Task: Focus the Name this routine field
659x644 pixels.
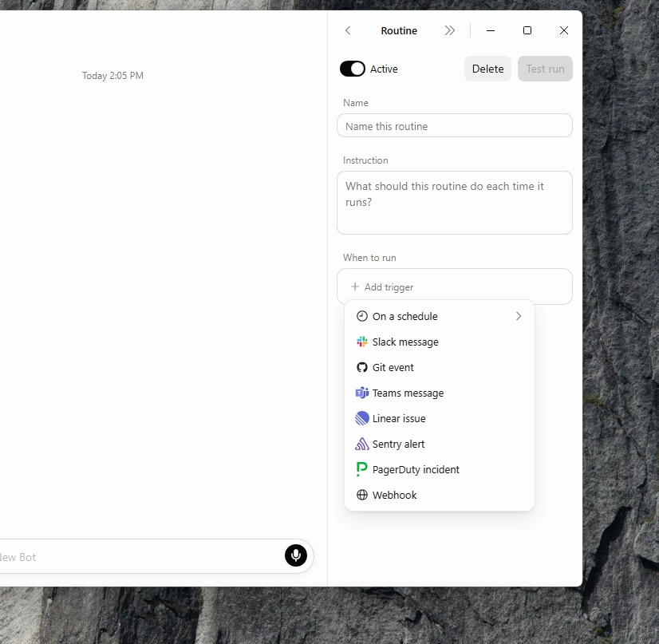Action: (x=455, y=126)
